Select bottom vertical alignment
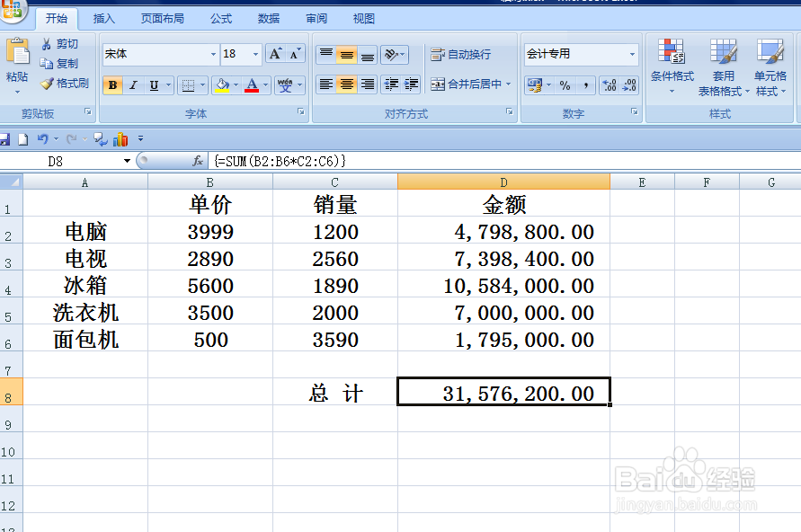The height and width of the screenshot is (532, 801). point(367,54)
